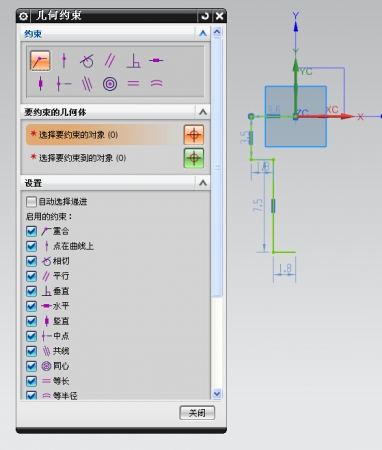Click the orange select-object-to-constrain crosshair
Image resolution: width=382 pixels, height=450 pixels.
(194, 135)
